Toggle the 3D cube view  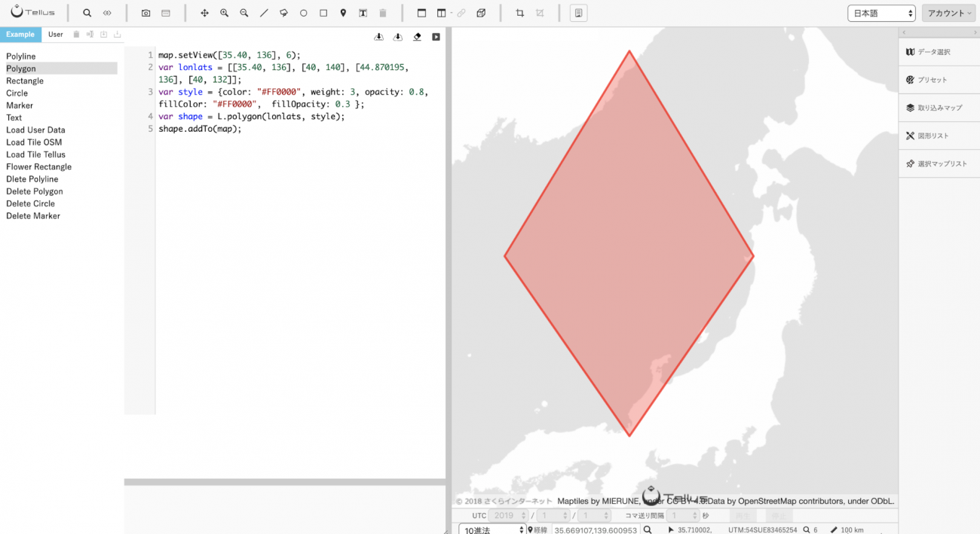coord(481,14)
